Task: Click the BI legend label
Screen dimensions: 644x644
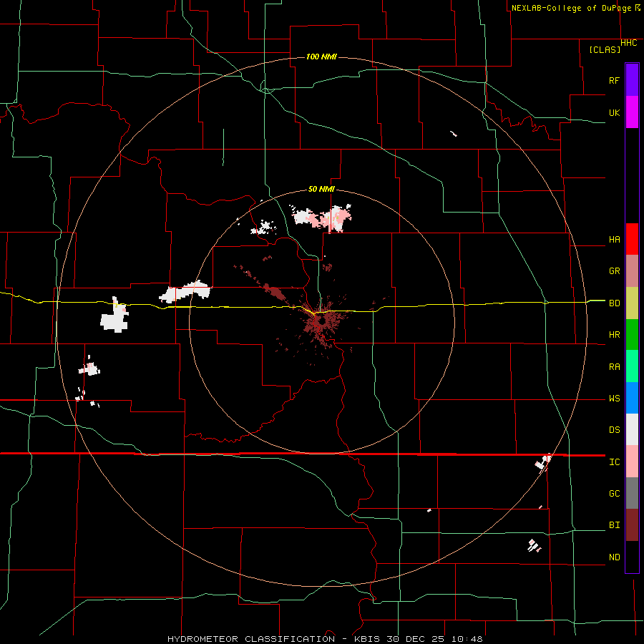Action: tap(615, 525)
